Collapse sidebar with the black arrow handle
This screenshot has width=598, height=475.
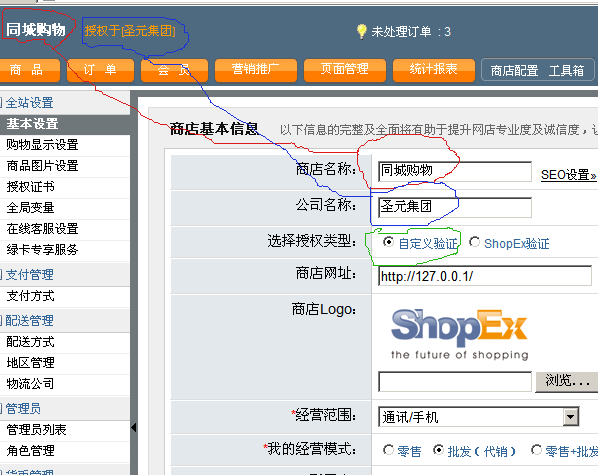[x=133, y=428]
